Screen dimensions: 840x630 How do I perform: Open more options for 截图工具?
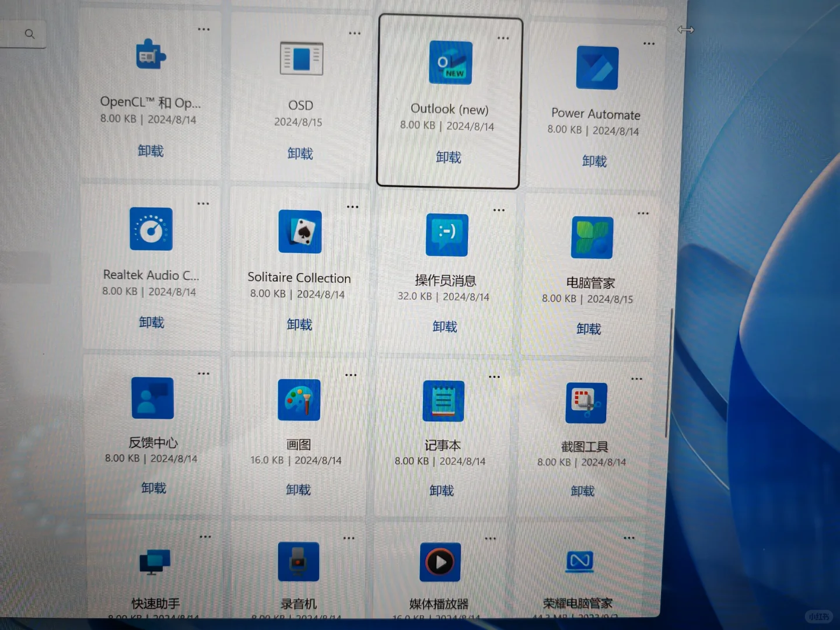click(x=637, y=379)
